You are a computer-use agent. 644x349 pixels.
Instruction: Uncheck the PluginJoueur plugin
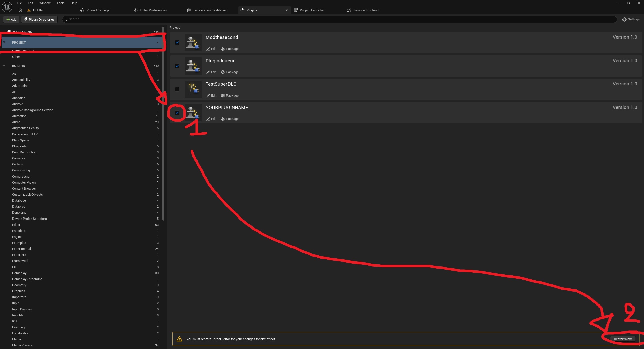click(177, 66)
